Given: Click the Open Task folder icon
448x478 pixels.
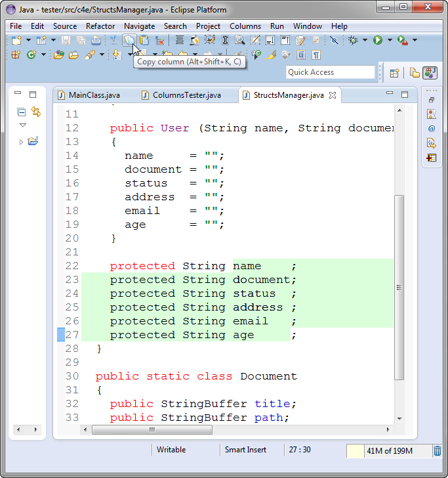Looking at the screenshot, I should pos(73,55).
